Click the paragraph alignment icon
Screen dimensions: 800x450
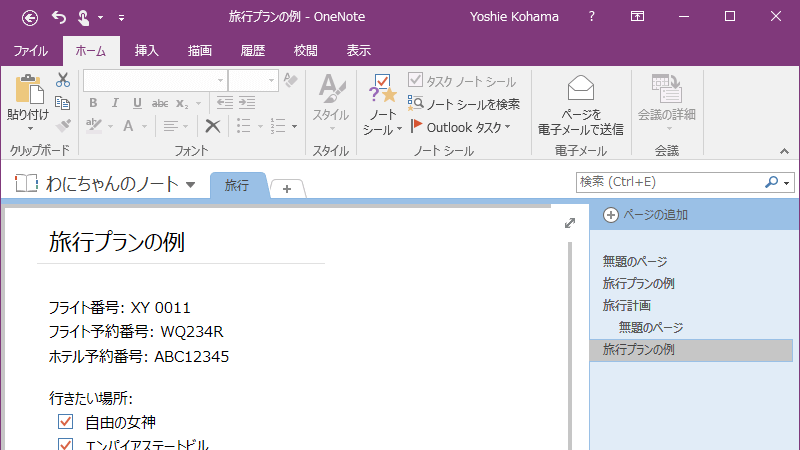(x=170, y=126)
